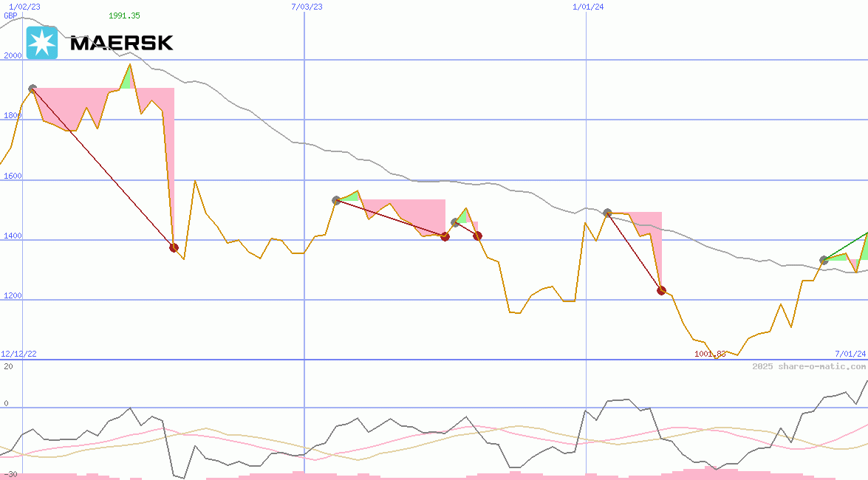
Task: Click the gray start marker after 1/01/24
Action: click(607, 213)
